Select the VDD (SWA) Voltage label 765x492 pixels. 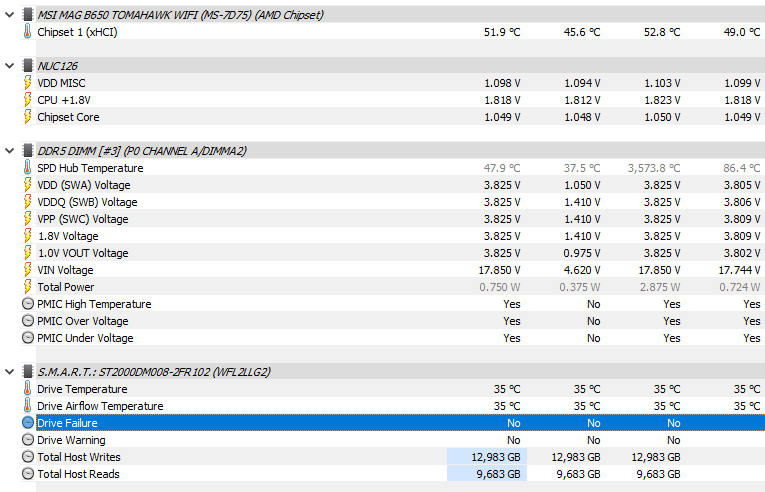click(x=84, y=185)
